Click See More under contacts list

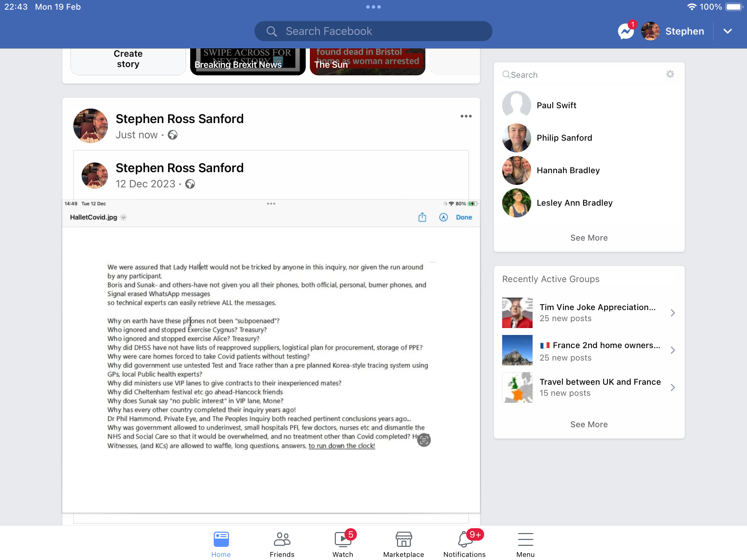(x=589, y=238)
